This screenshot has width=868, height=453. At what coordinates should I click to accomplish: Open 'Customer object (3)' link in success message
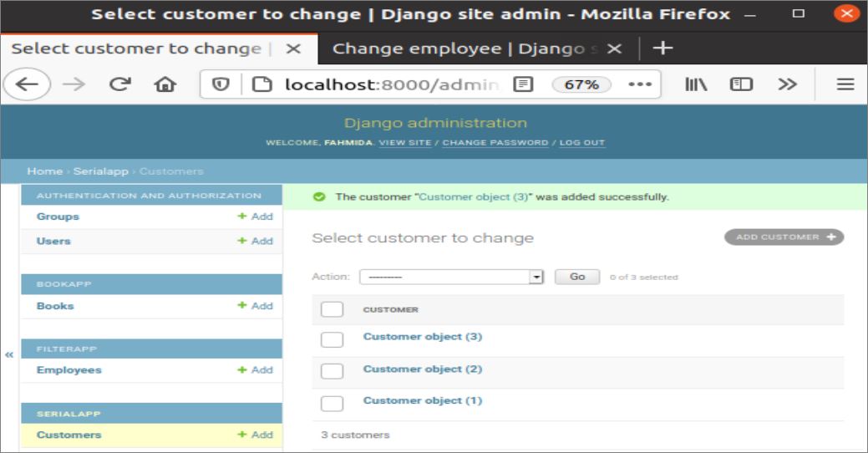[474, 196]
